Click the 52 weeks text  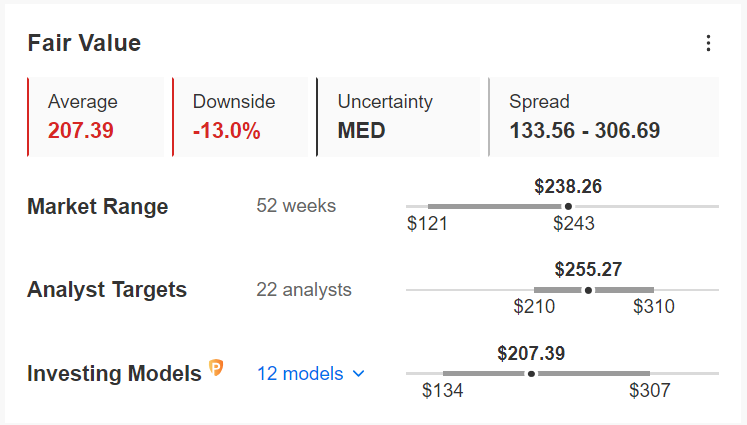pyautogui.click(x=296, y=206)
